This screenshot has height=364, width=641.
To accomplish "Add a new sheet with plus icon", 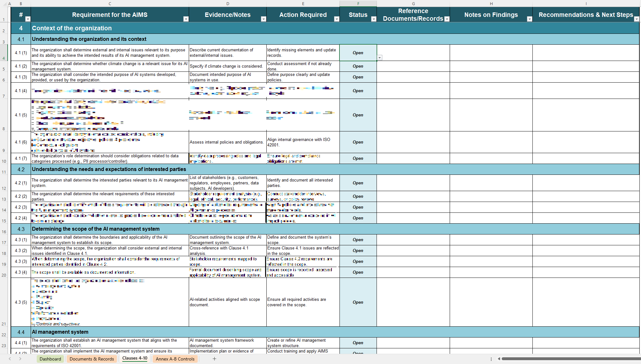I will pos(214,359).
